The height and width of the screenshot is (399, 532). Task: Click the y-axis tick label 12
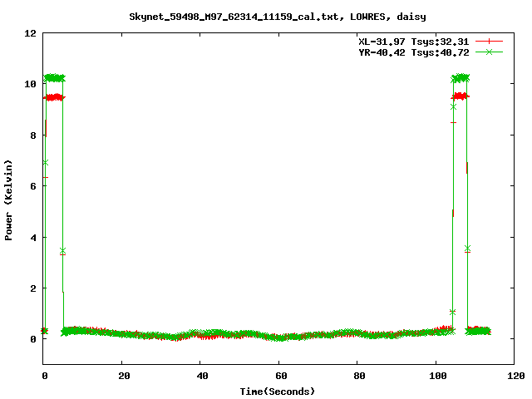31,33
